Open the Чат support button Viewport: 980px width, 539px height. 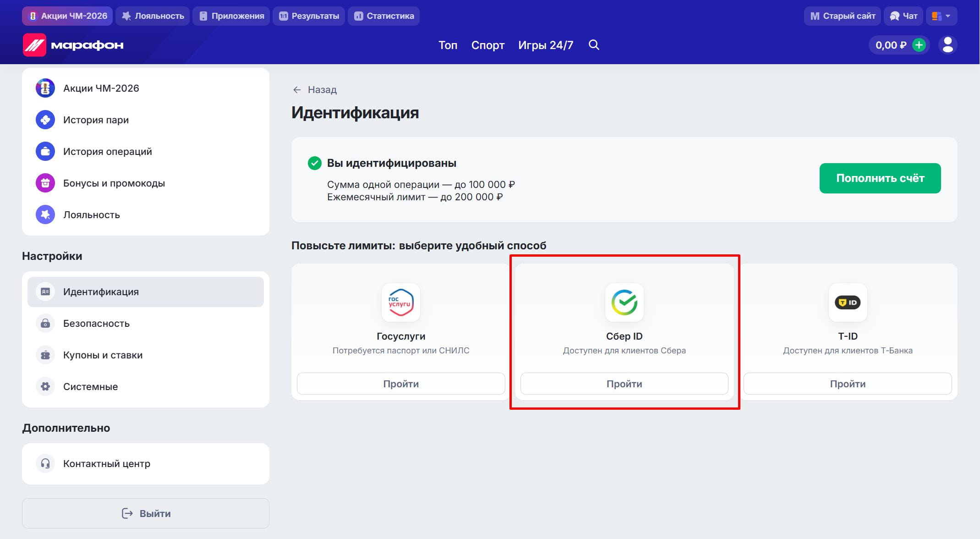pos(903,16)
